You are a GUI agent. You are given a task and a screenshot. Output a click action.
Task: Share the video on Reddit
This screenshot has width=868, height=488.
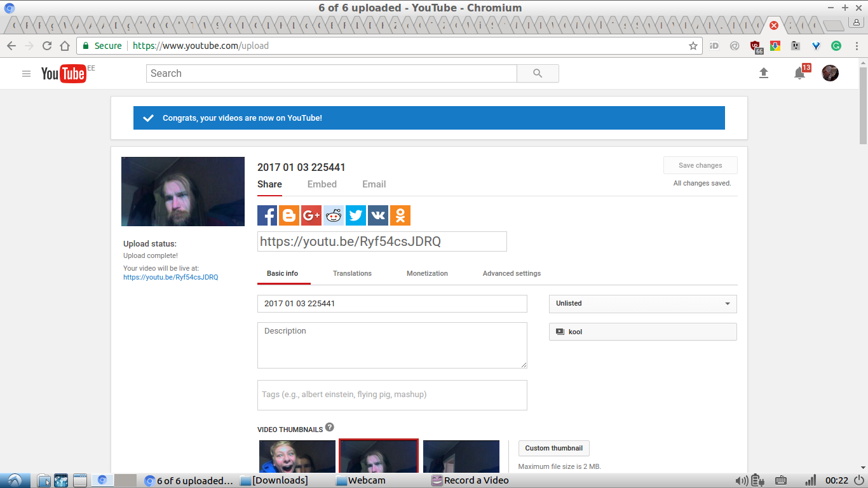(334, 215)
